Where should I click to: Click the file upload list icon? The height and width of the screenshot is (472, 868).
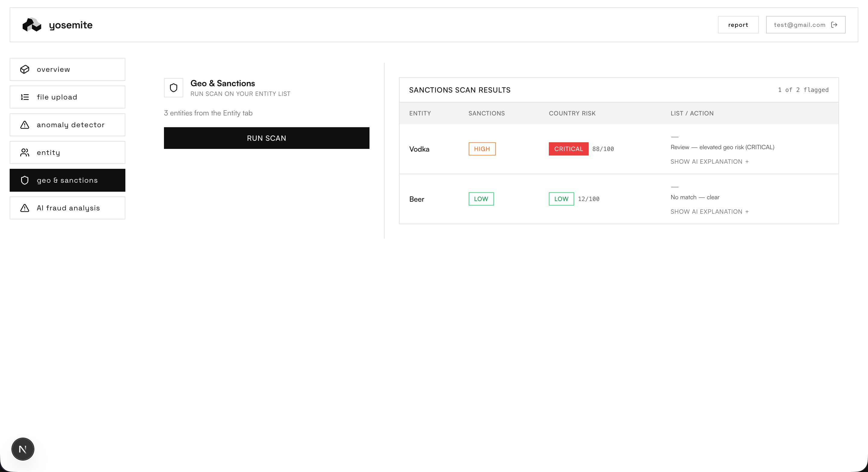click(x=25, y=97)
